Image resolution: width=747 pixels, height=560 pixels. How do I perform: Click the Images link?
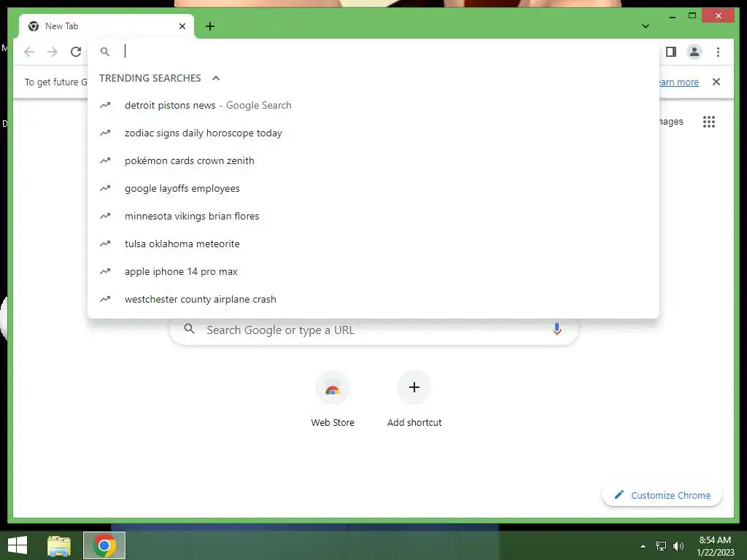click(671, 122)
